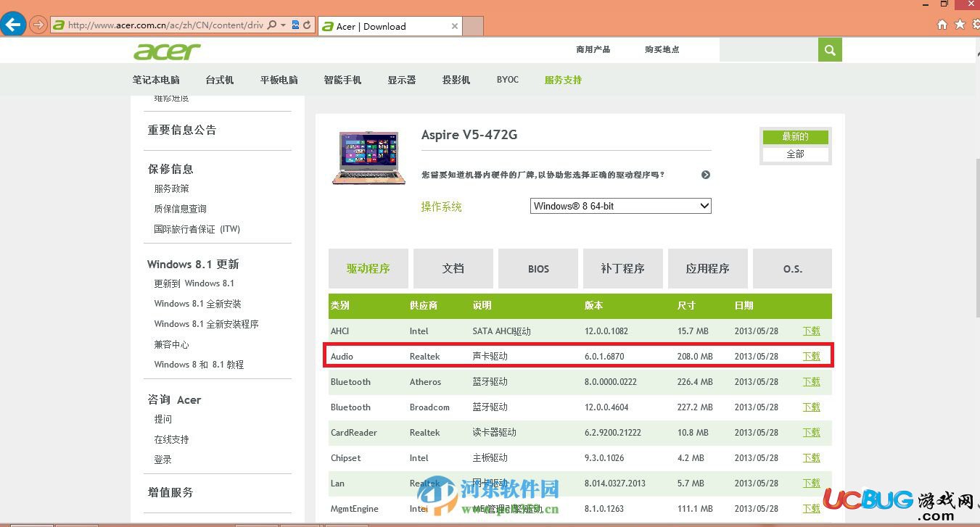Select the 最新的 filter button

795,136
